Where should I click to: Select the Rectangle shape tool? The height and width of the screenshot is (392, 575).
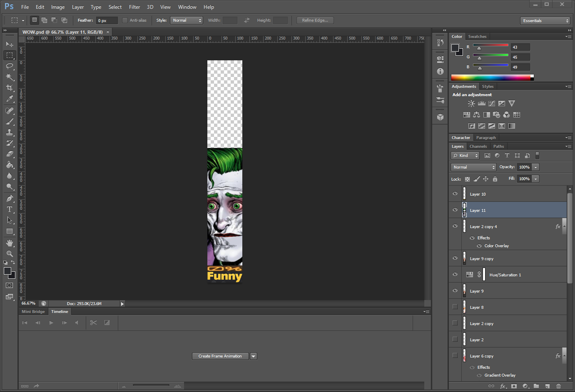[10, 231]
